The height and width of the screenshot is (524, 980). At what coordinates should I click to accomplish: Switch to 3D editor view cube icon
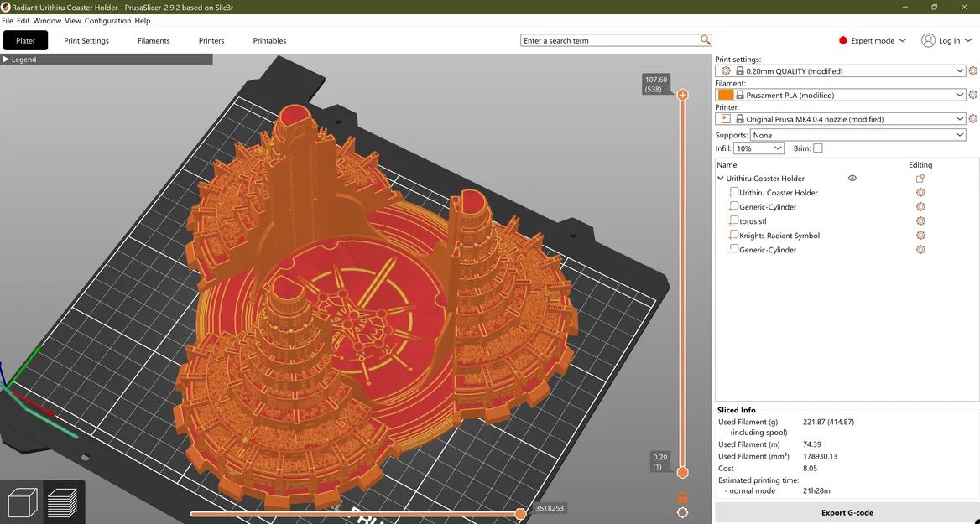coord(22,502)
